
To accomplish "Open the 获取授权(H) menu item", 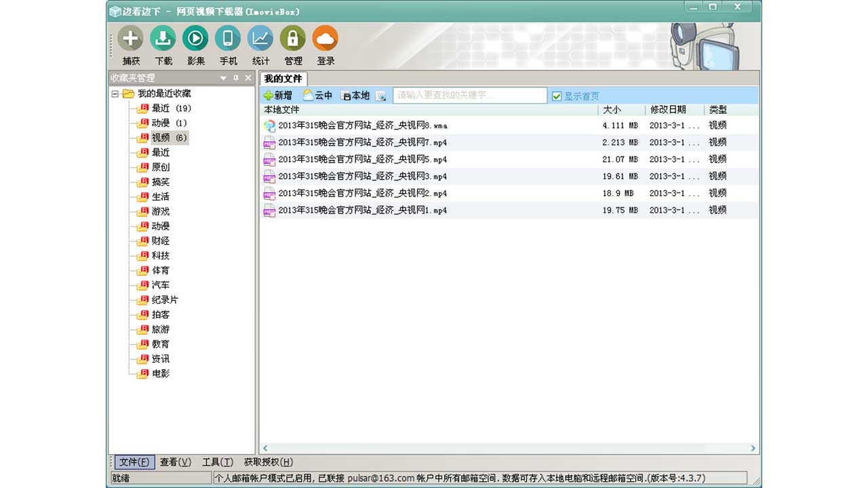I will tap(269, 462).
